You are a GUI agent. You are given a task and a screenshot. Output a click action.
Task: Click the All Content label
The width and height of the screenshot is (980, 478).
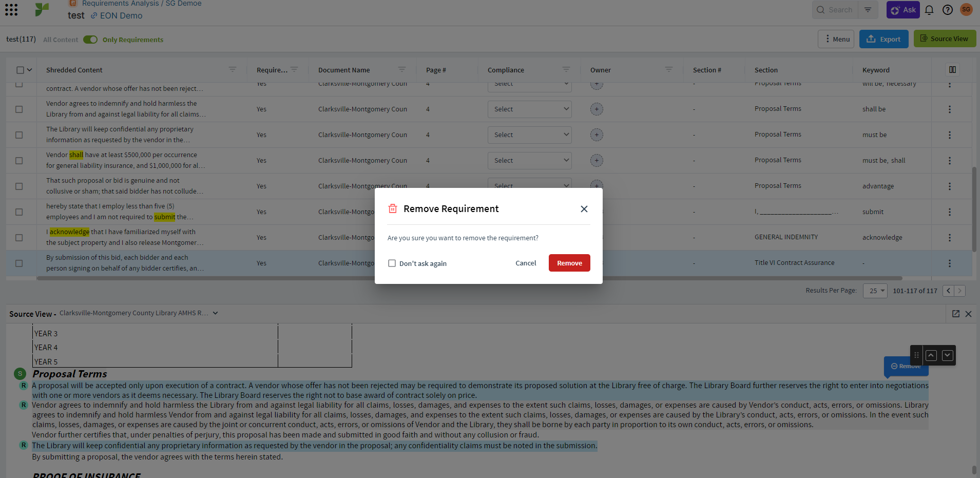pyautogui.click(x=61, y=40)
